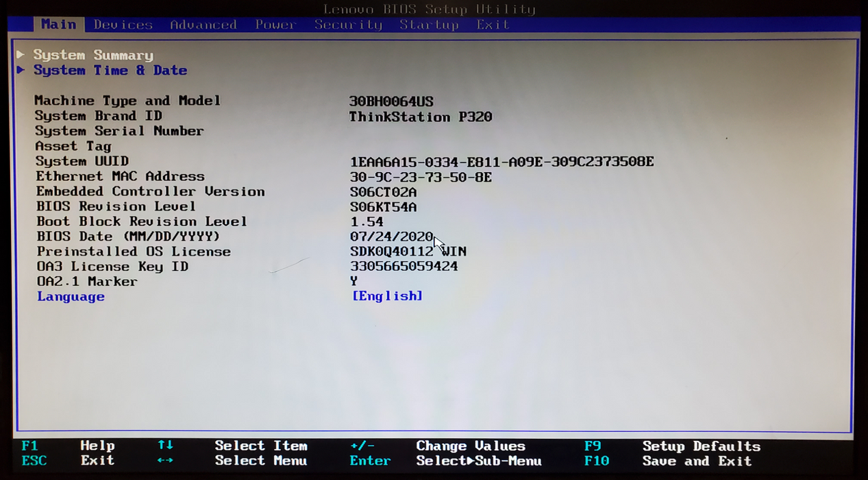Click OA3 License Key ID label

112,267
